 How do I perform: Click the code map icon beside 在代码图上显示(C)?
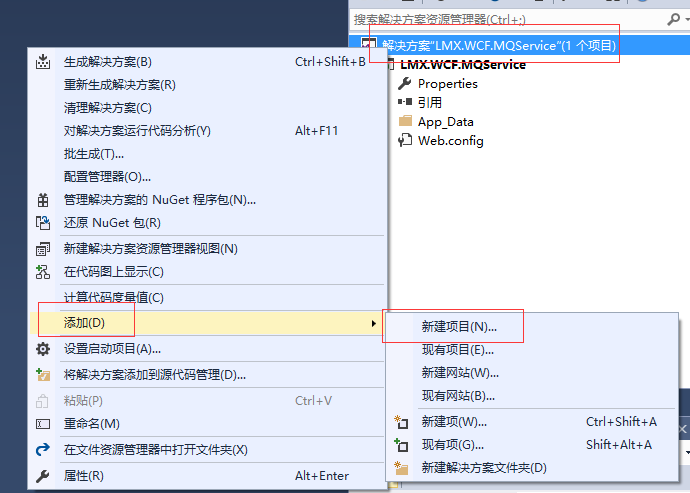coord(43,272)
